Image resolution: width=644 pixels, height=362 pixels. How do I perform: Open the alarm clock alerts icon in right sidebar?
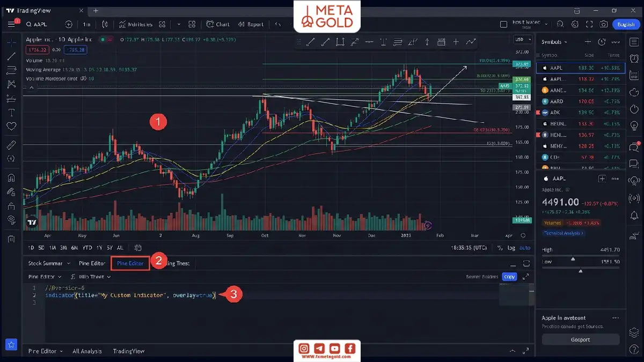pos(634,58)
